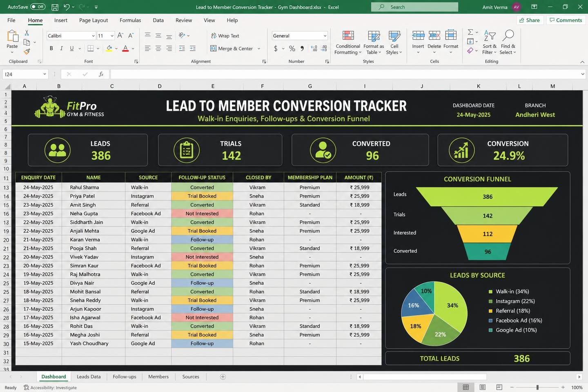Increase font size with larger A
Image resolution: width=588 pixels, height=392 pixels.
120,36
